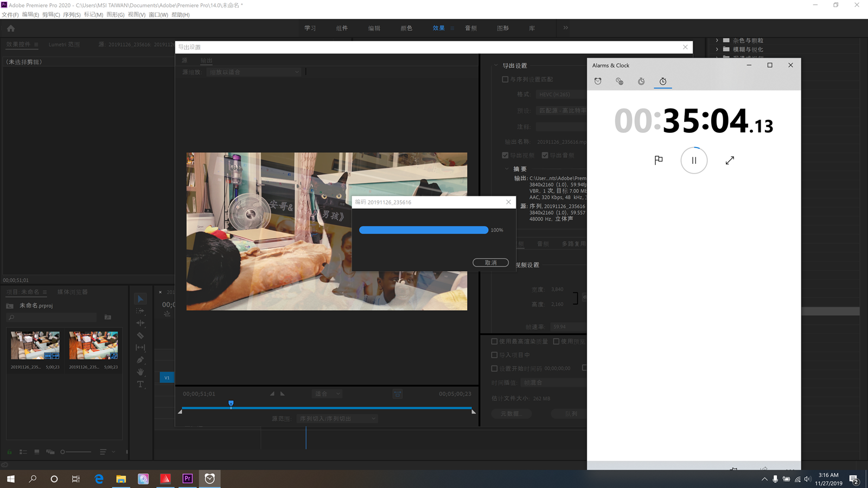
Task: Open the World Clock icon
Action: pos(620,81)
